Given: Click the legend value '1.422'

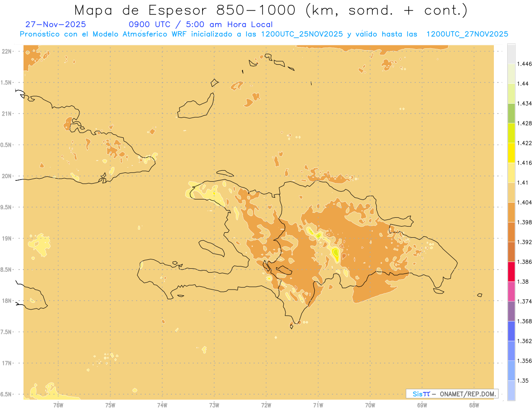Looking at the screenshot, I should pyautogui.click(x=524, y=143).
